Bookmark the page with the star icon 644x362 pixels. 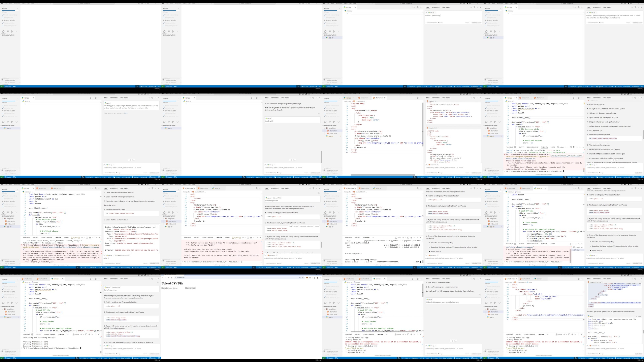click(303, 278)
